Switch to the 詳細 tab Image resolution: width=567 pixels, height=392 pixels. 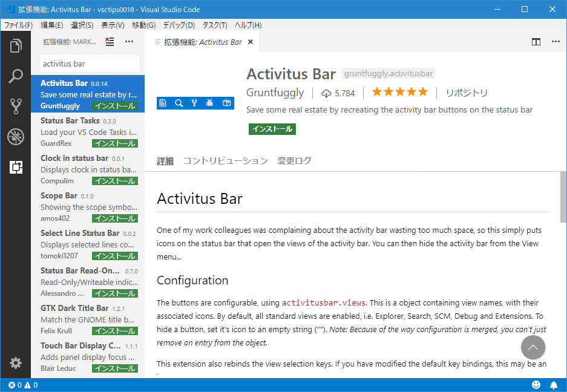tap(165, 160)
